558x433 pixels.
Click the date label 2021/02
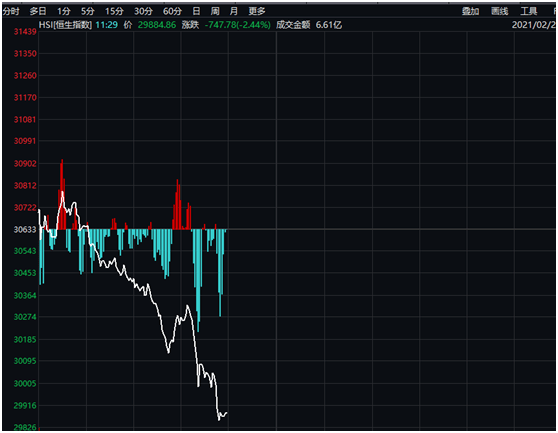(533, 25)
